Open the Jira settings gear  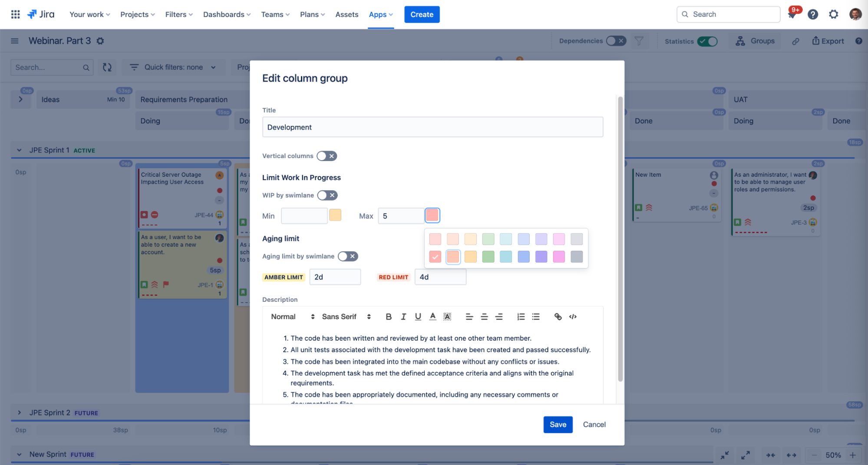coord(833,14)
